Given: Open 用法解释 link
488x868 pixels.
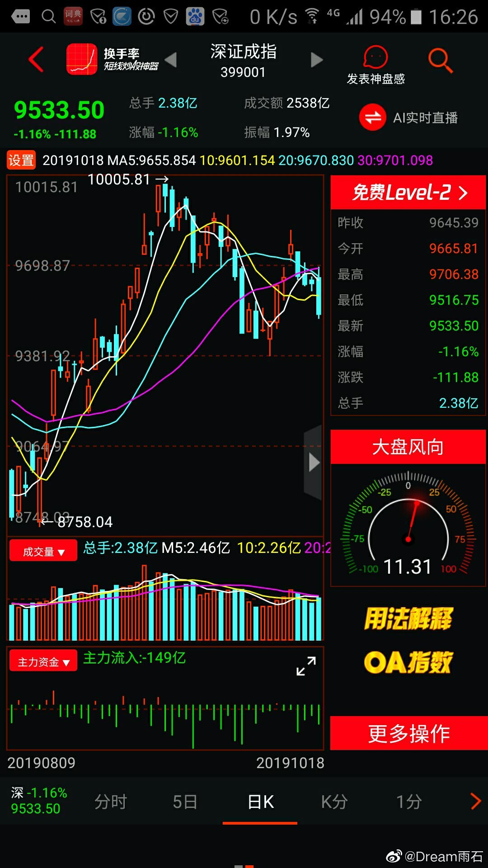Looking at the screenshot, I should (x=408, y=618).
